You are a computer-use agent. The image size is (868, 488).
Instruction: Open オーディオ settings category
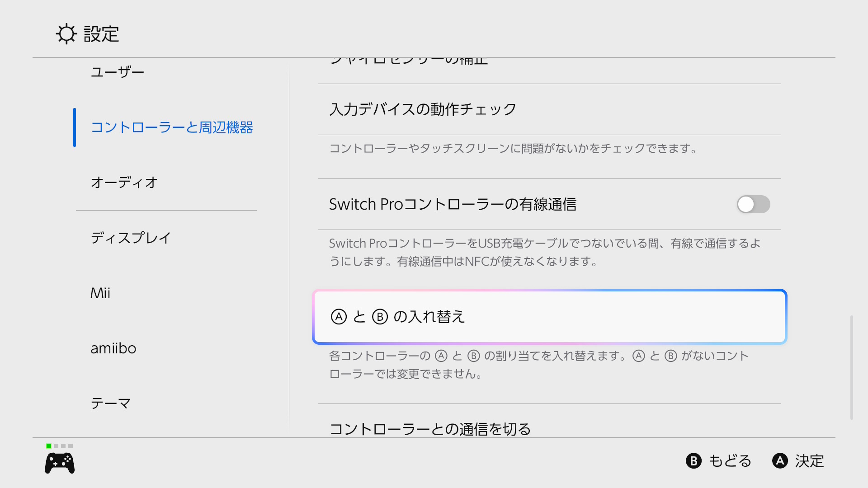tap(124, 183)
